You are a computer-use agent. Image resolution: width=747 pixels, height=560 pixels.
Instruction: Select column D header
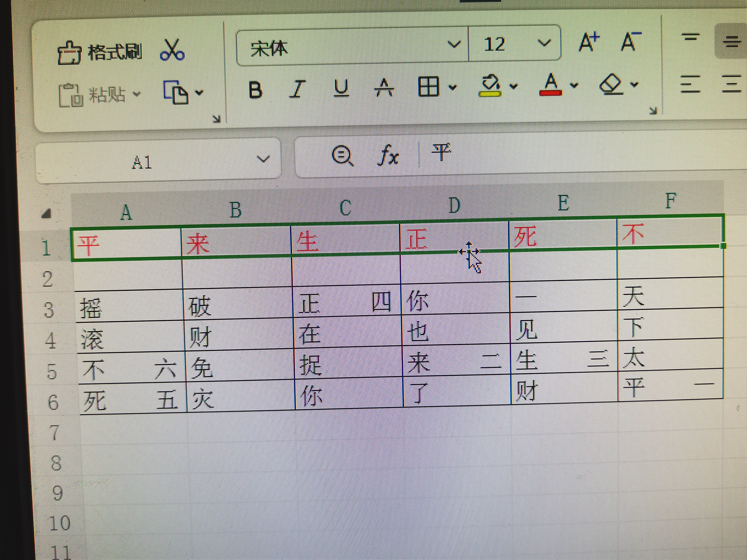[x=454, y=205]
